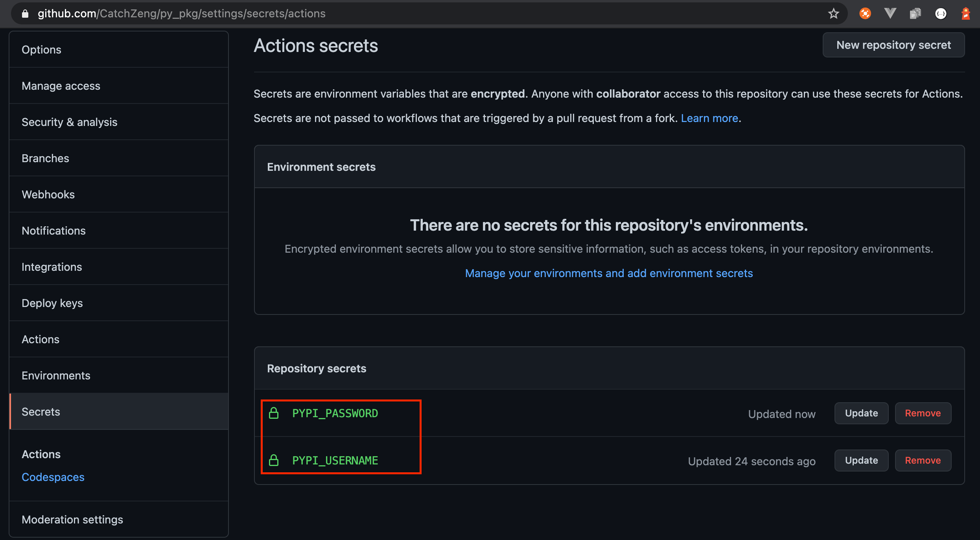980x540 pixels.
Task: Open Codespaces secrets link
Action: tap(53, 477)
